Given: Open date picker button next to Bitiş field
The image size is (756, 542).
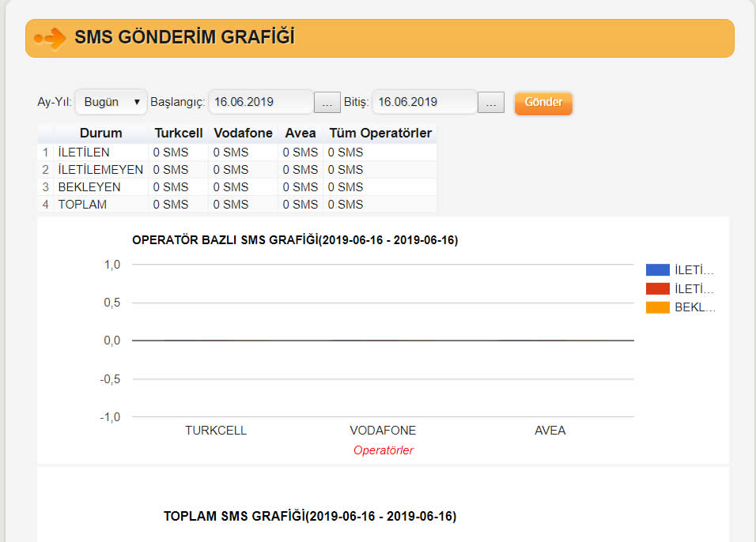Looking at the screenshot, I should [490, 103].
